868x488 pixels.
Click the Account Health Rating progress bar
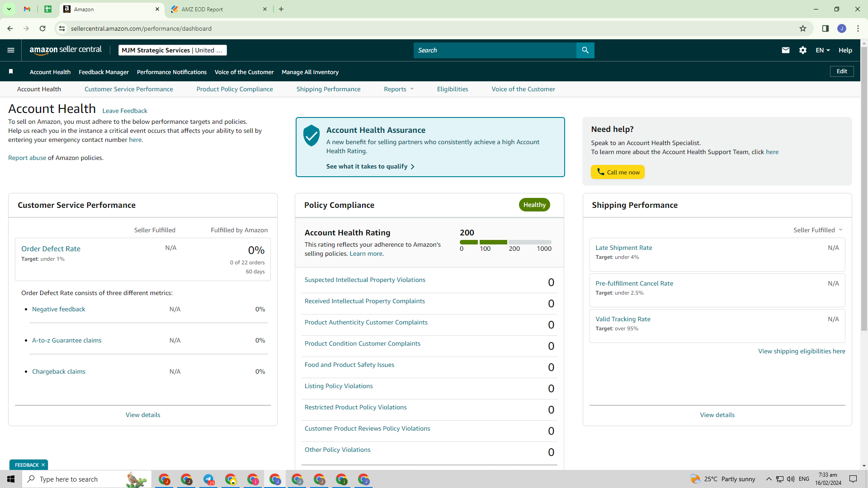pyautogui.click(x=505, y=242)
